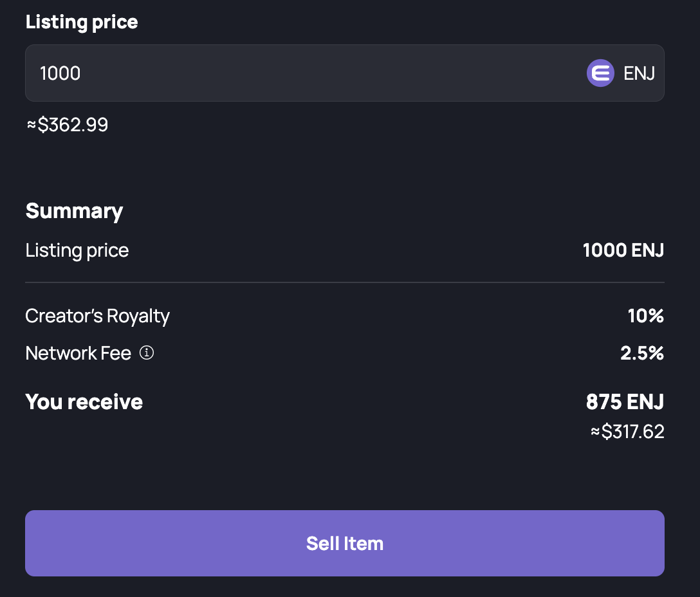Click the ENJ currency label
The height and width of the screenshot is (597, 700).
coord(639,73)
